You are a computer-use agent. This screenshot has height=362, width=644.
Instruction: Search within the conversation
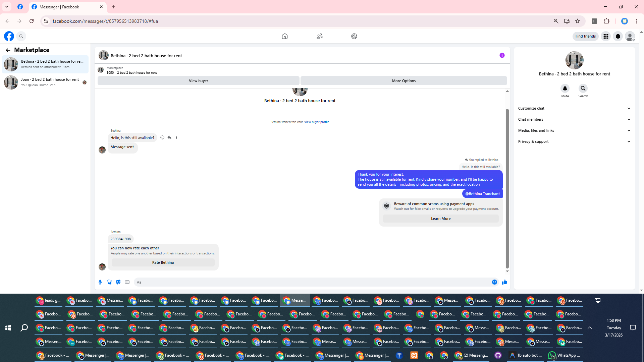[x=583, y=88]
